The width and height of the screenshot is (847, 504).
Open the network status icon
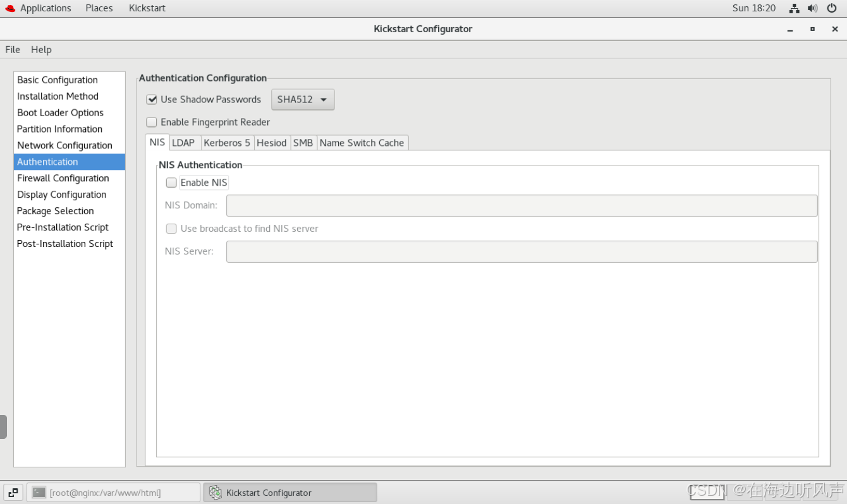(x=795, y=8)
